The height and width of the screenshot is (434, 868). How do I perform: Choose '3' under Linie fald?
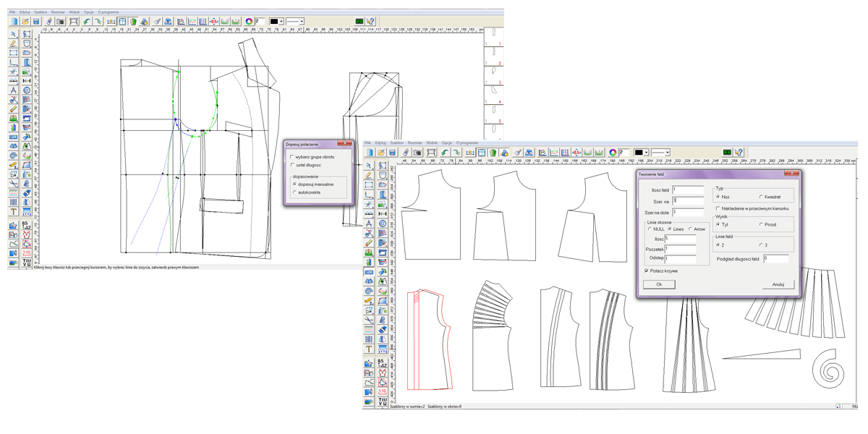coord(761,245)
